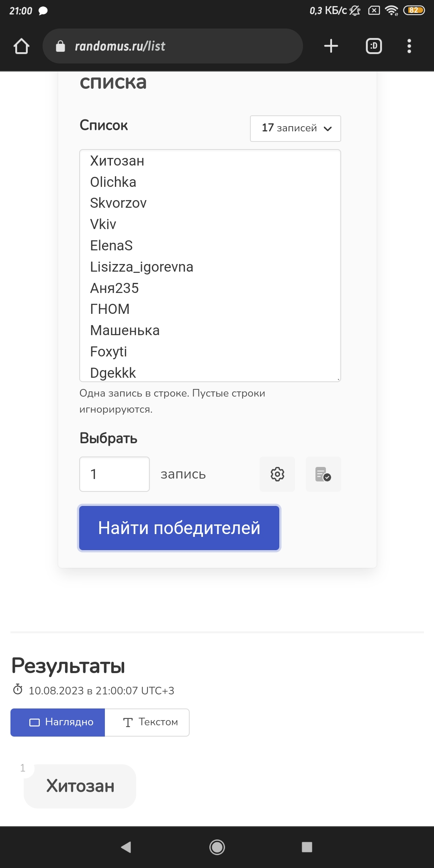Open the gear settings for selection
The width and height of the screenshot is (434, 868).
[277, 474]
